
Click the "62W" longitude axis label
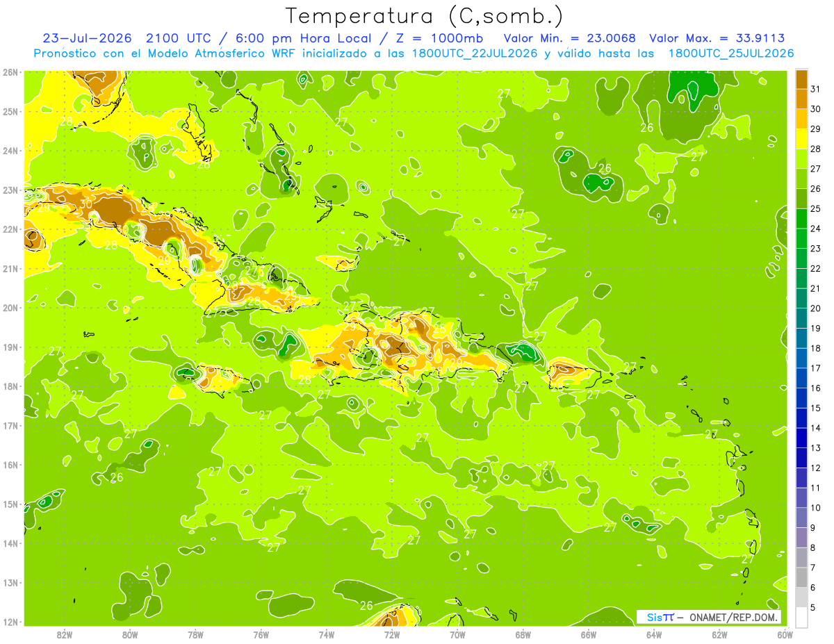[720, 634]
